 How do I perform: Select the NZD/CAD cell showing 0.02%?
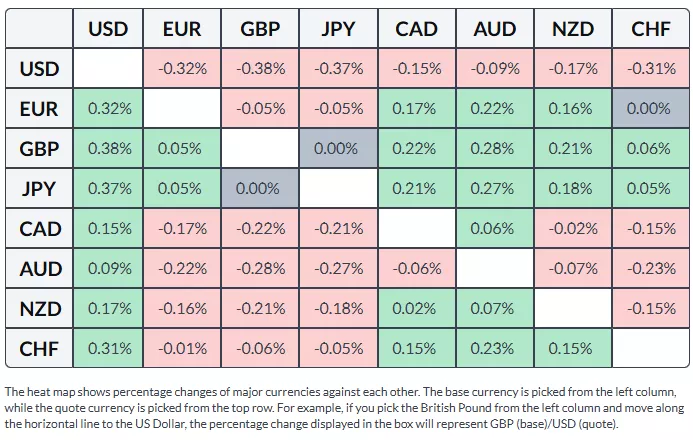point(417,309)
